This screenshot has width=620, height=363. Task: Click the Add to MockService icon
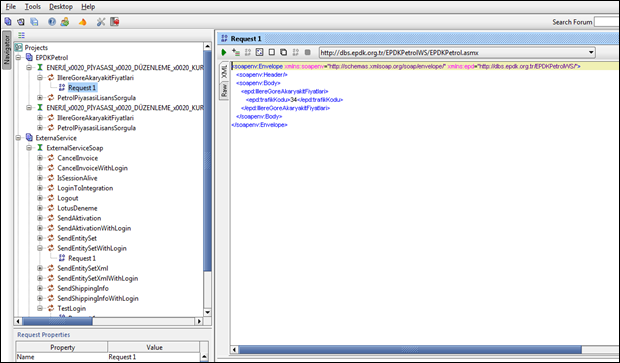click(248, 52)
